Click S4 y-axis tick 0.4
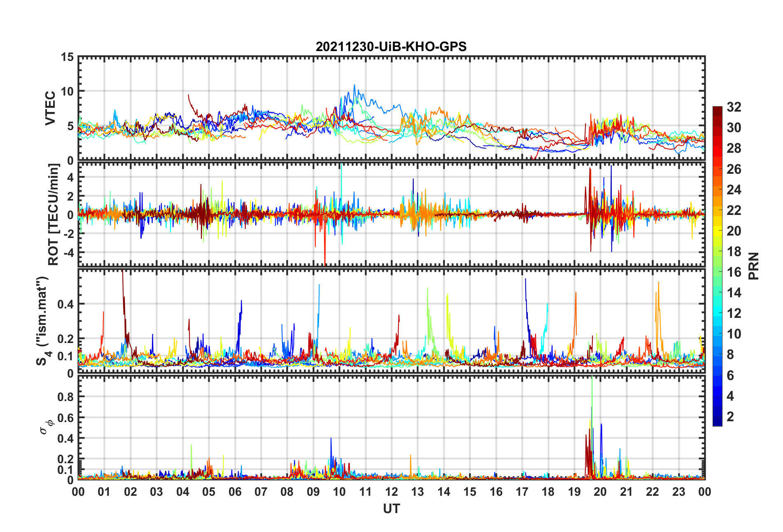 (x=65, y=304)
